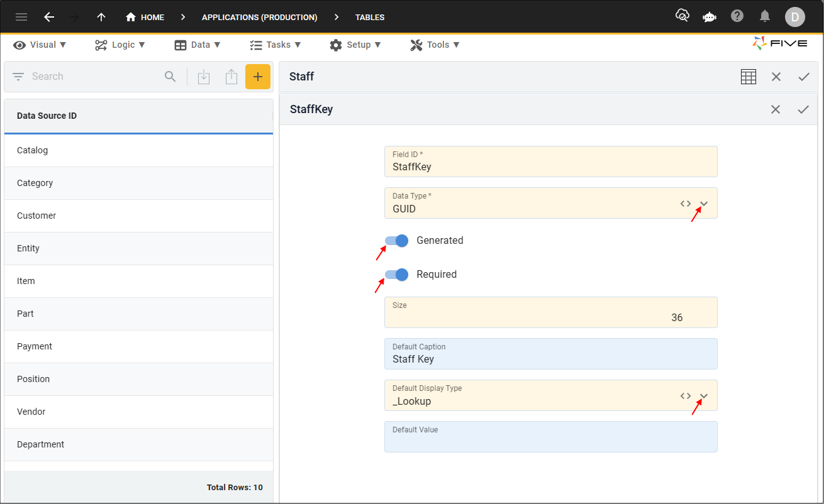
Task: Go back with the left arrow
Action: point(49,17)
